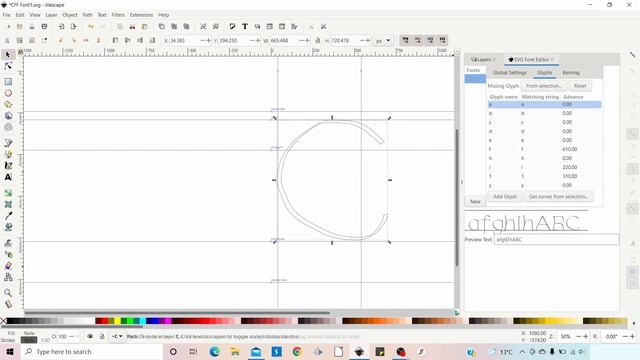640x360 pixels.
Task: Select the Rectangle tool
Action: point(8,82)
